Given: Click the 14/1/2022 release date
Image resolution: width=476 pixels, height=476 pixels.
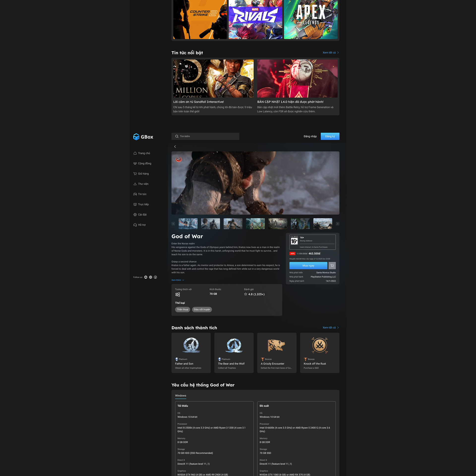Looking at the screenshot, I should pyautogui.click(x=331, y=281).
